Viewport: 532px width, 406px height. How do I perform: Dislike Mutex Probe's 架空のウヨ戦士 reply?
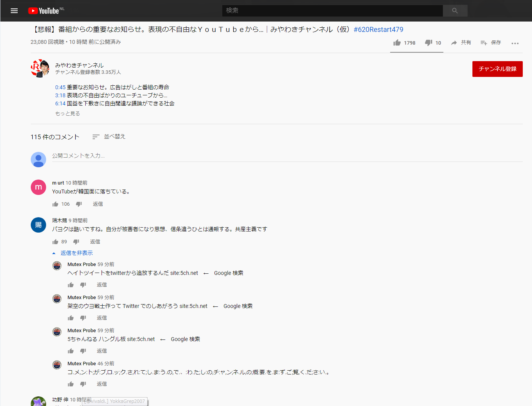coord(83,318)
